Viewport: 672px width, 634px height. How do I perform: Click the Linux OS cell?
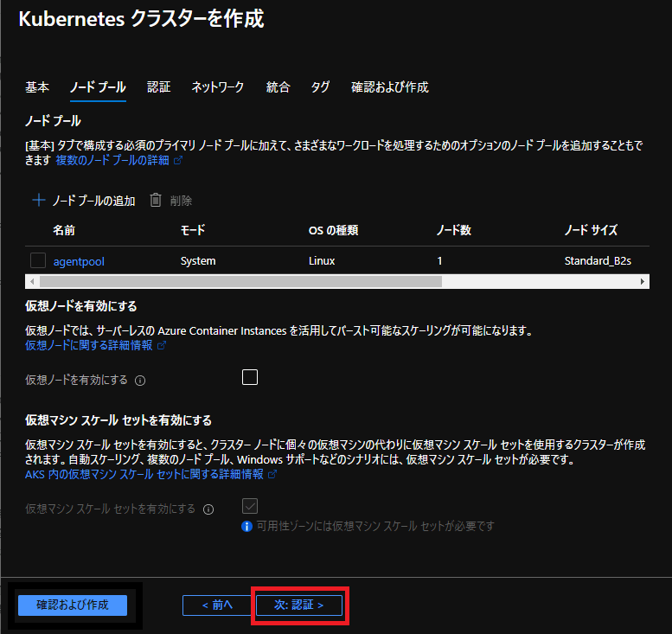tap(322, 260)
